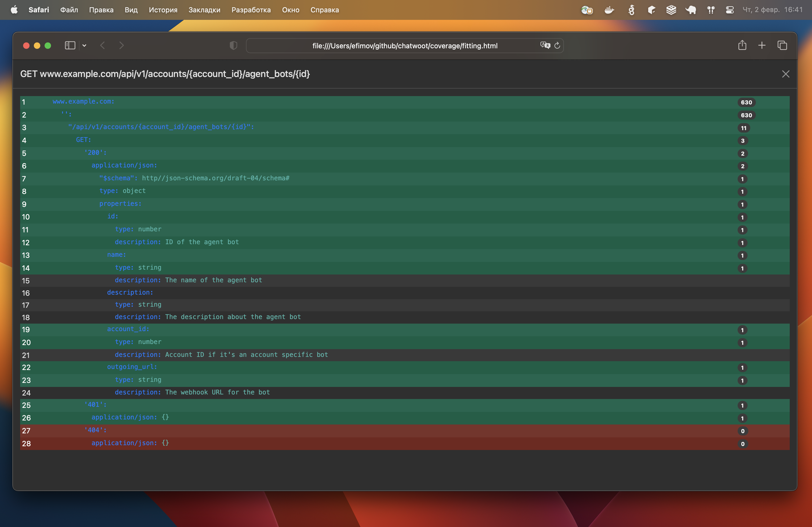This screenshot has width=812, height=527.
Task: Click the Docker whale menu bar icon
Action: [609, 10]
